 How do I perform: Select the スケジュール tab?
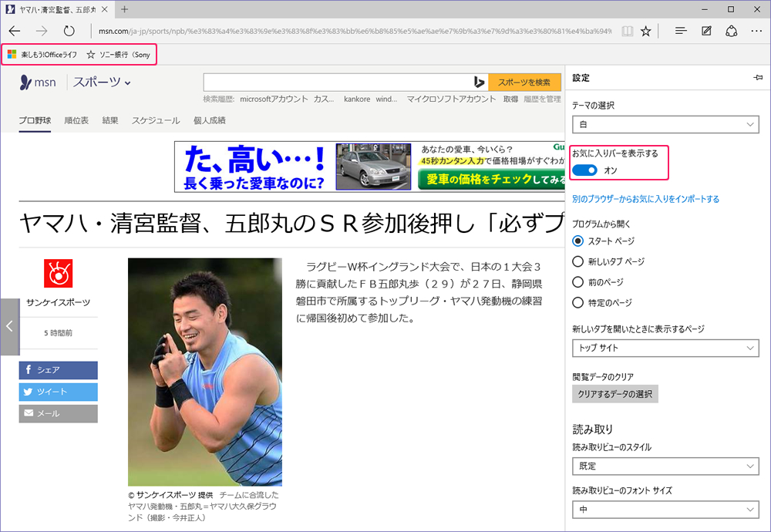click(156, 120)
